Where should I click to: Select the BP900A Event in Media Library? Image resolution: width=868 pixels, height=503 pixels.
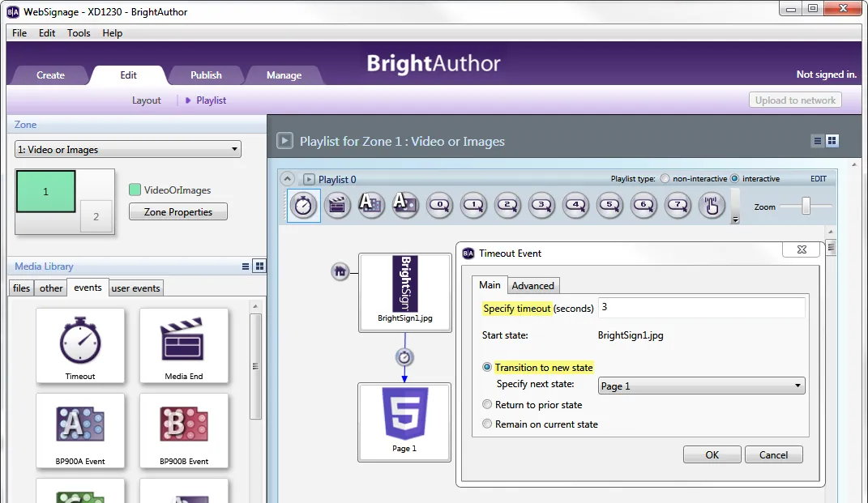(80, 431)
